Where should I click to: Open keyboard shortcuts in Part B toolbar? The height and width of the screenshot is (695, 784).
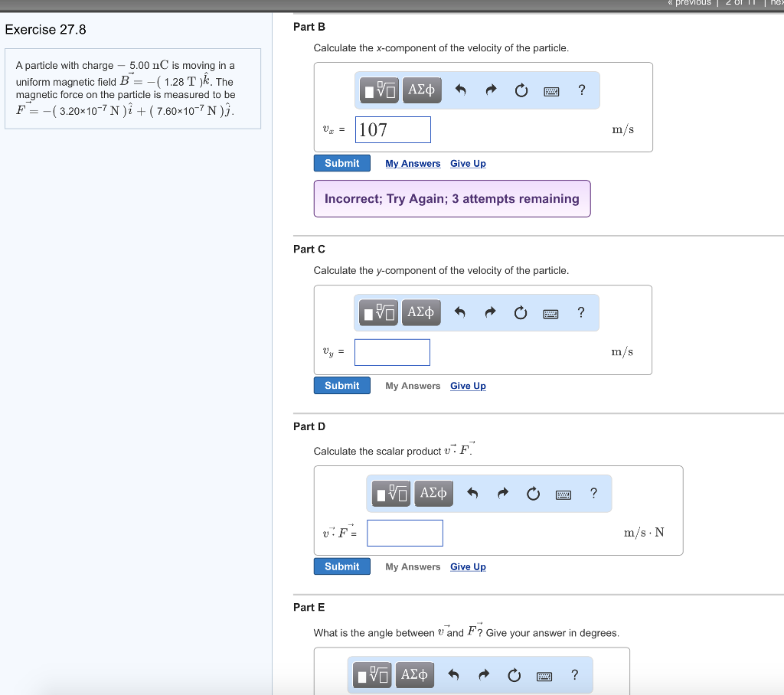tap(551, 91)
